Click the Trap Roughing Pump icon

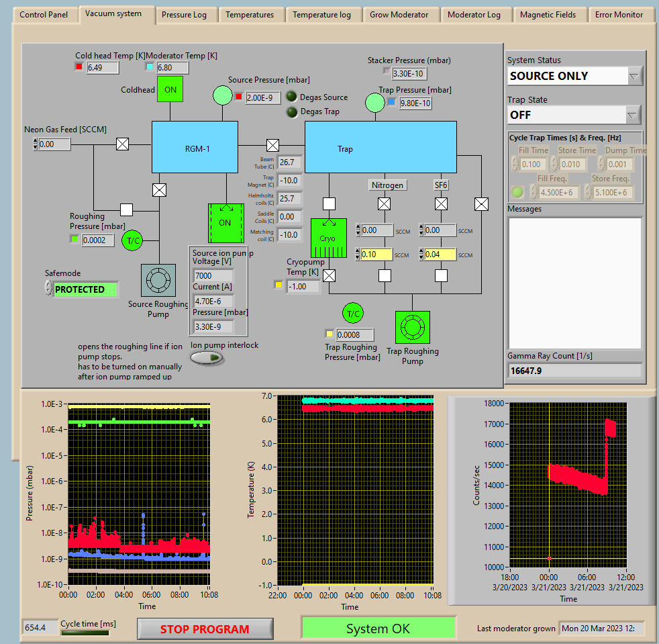pos(412,328)
